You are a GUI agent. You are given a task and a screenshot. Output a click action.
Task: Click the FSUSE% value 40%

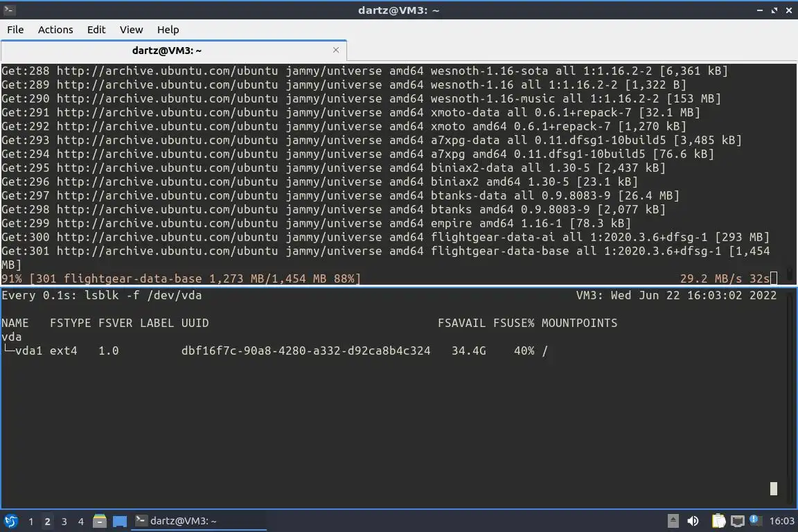point(524,351)
